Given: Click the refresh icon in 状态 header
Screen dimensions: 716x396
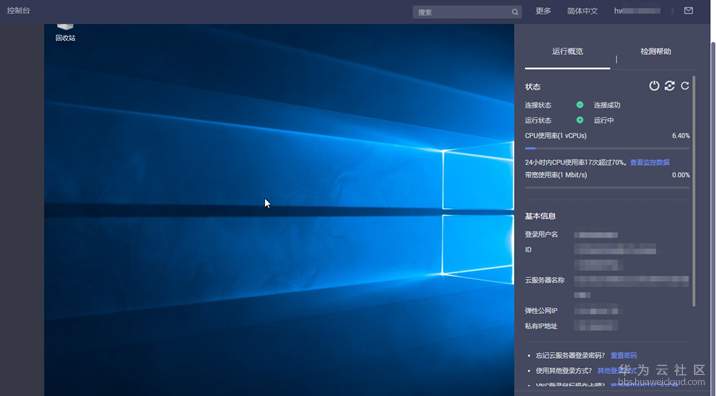Looking at the screenshot, I should click(x=684, y=86).
